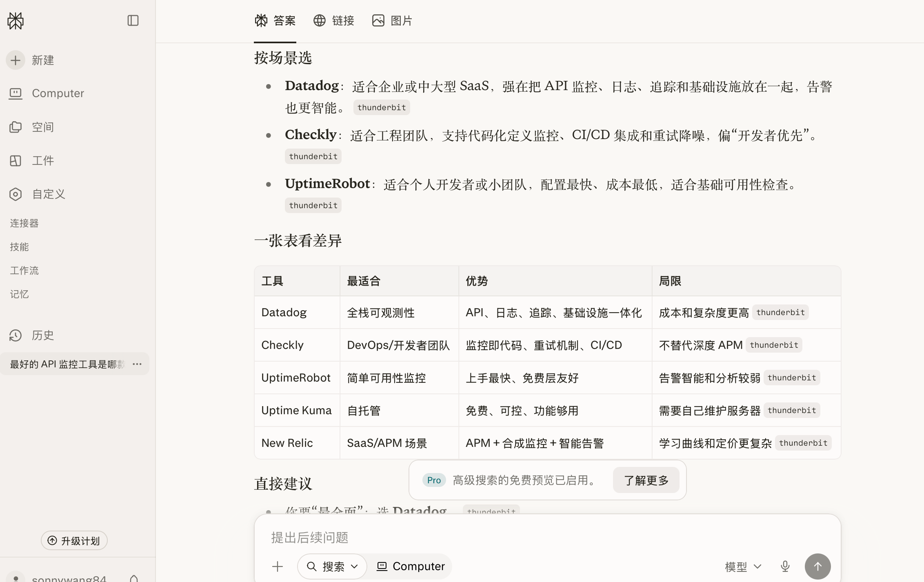The image size is (924, 582).
Task: Open thunderbit citation under UptimeRobot bullet
Action: click(313, 206)
